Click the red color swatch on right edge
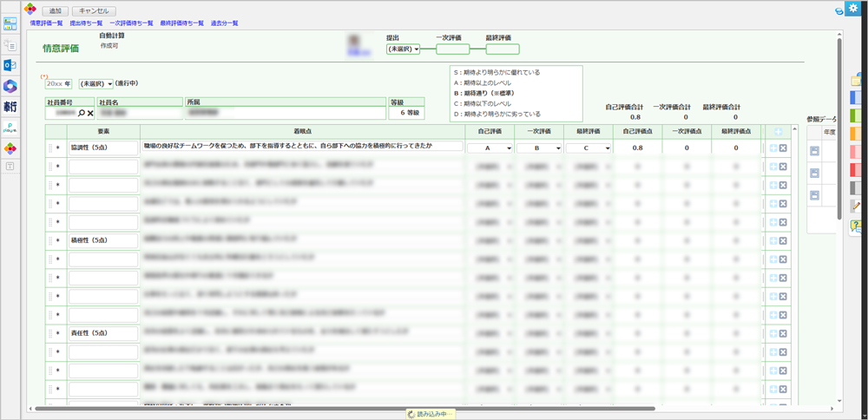The image size is (868, 420). (x=857, y=170)
